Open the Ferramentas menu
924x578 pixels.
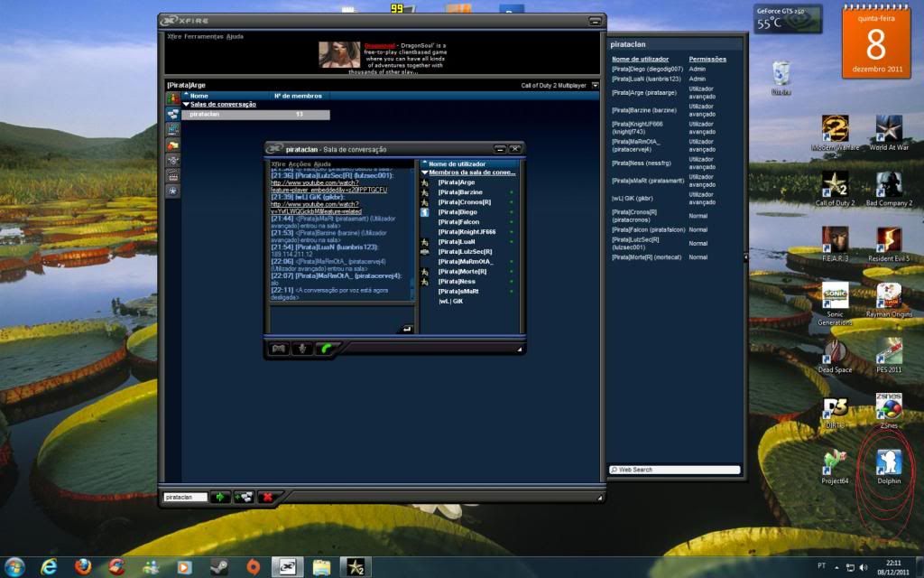204,36
